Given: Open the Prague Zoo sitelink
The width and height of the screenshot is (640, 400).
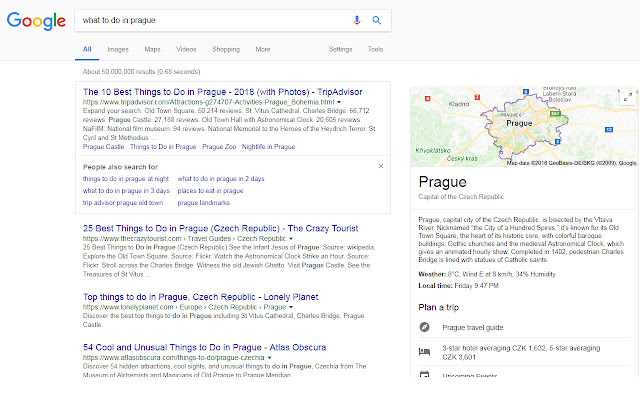Looking at the screenshot, I should click(219, 147).
